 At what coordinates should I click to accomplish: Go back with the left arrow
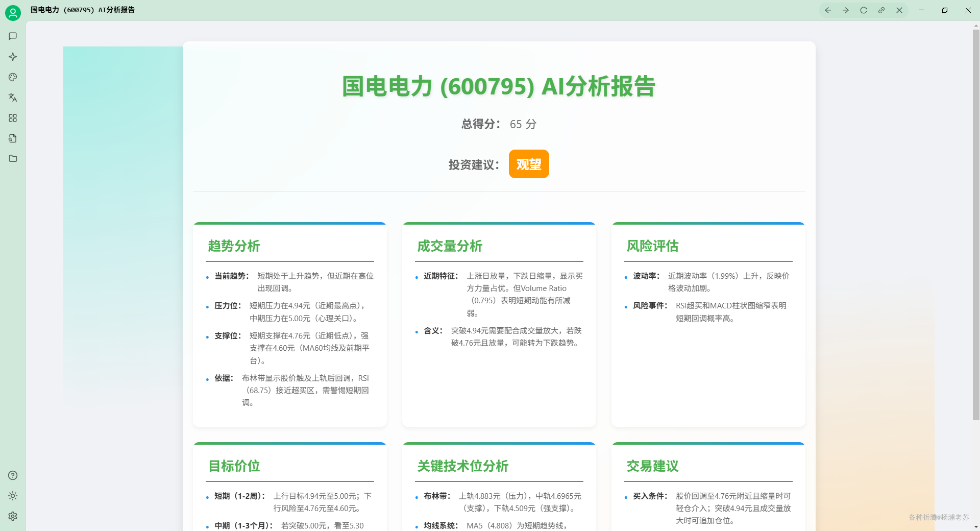(x=828, y=10)
